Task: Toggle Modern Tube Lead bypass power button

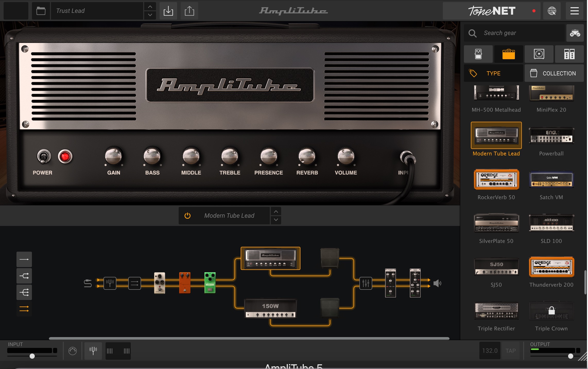Action: [187, 216]
